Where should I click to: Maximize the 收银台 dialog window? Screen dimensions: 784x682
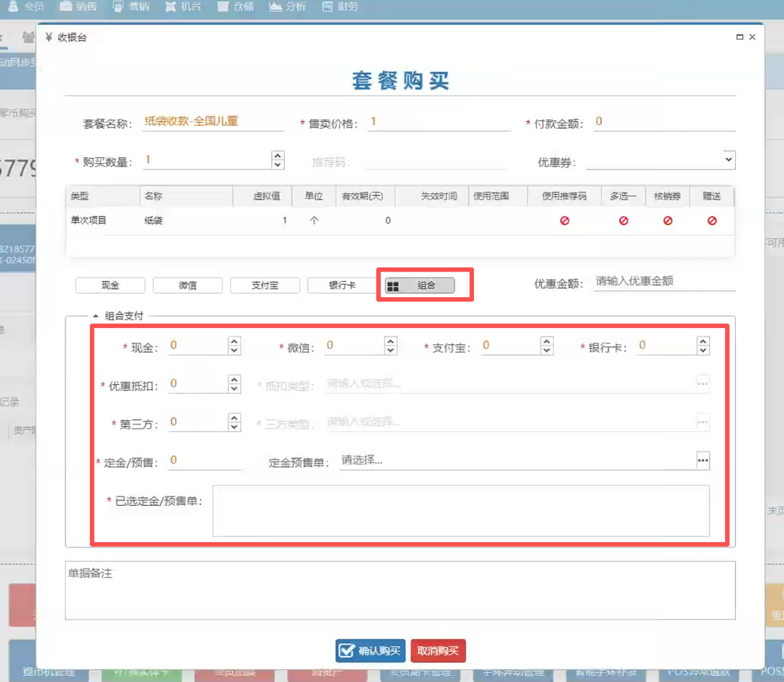click(739, 37)
